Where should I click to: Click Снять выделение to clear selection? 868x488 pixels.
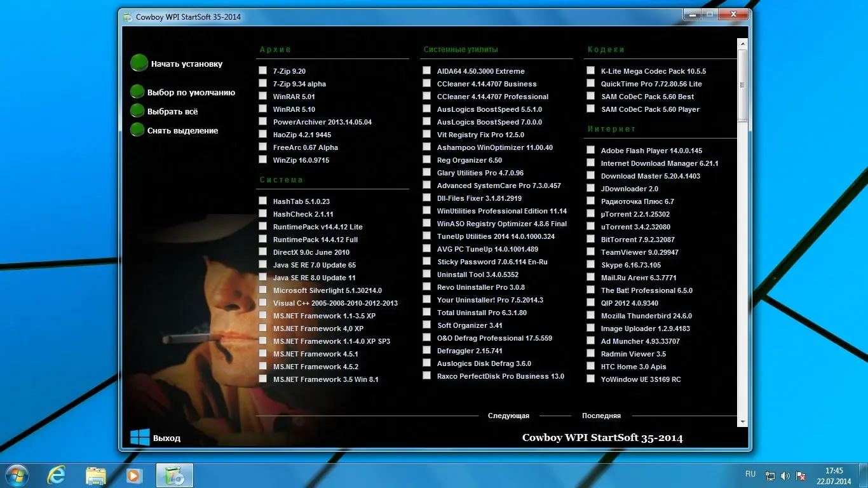click(x=183, y=131)
